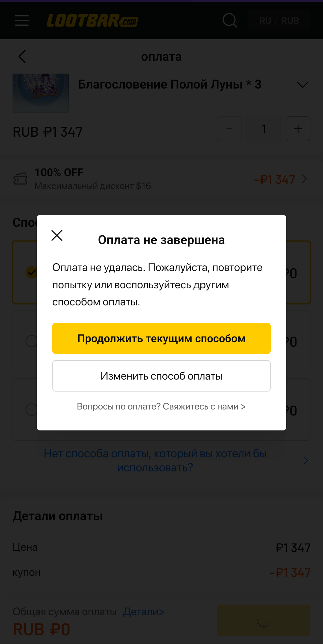This screenshot has width=323, height=644.
Task: Close the payment failed dialog
Action: tap(57, 235)
